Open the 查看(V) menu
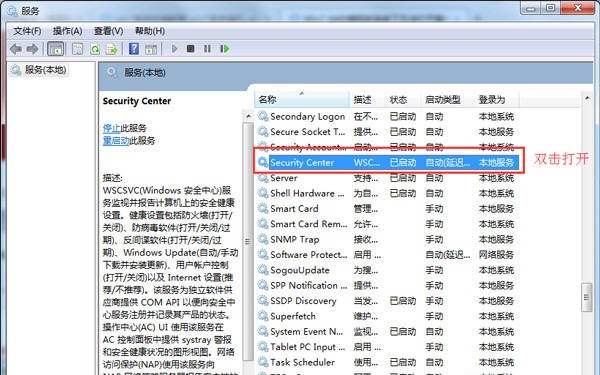Viewport: 600px width, 375px height. (108, 31)
